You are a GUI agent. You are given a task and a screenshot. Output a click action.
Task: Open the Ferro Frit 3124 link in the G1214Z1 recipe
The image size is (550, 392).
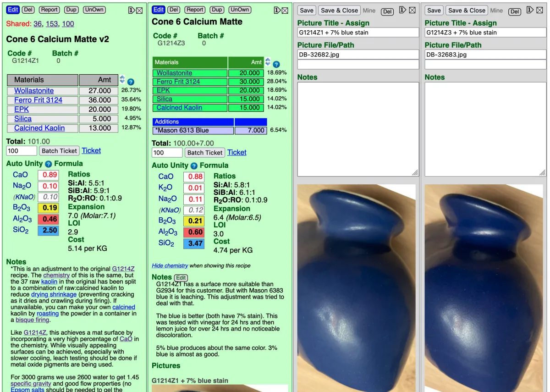click(x=38, y=100)
